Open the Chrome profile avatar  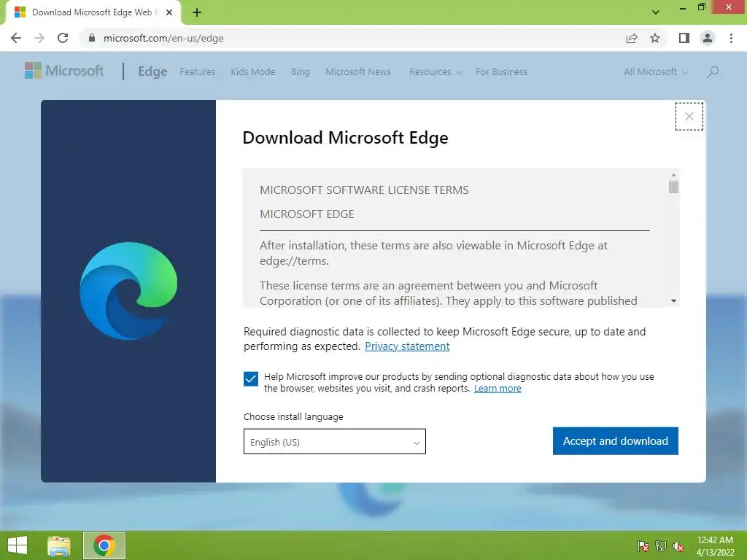[708, 38]
